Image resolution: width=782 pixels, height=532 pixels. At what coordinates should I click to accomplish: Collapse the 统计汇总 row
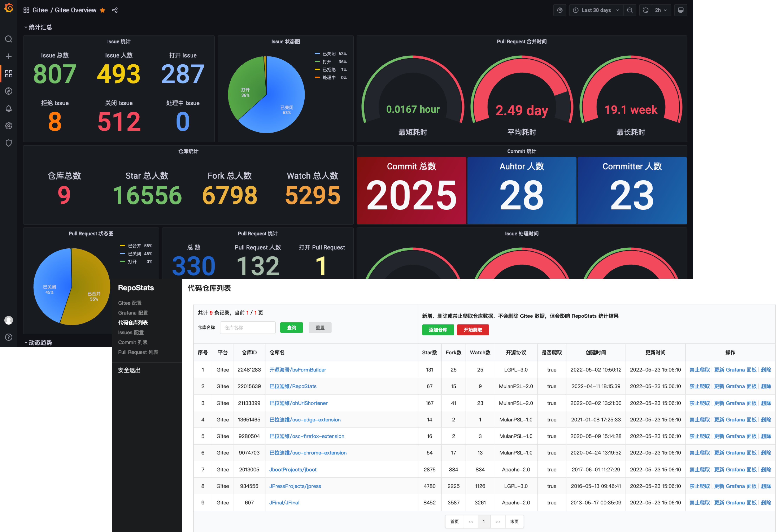click(38, 27)
